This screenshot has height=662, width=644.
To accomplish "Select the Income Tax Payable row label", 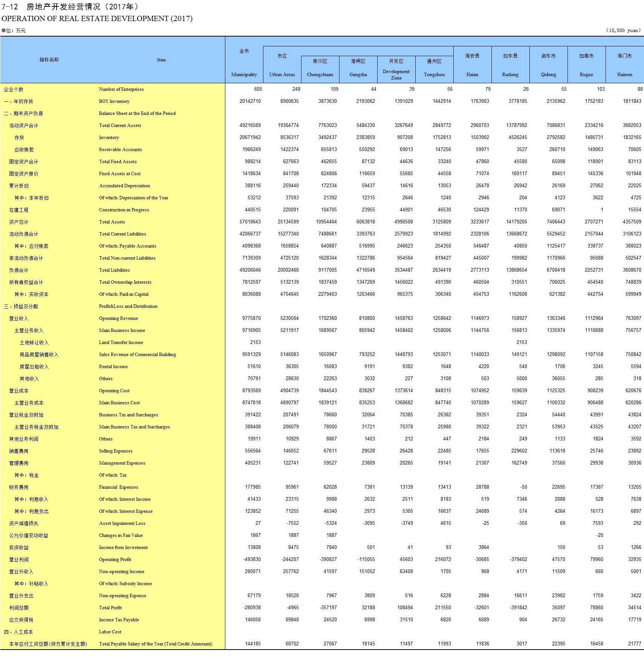I will [x=119, y=620].
